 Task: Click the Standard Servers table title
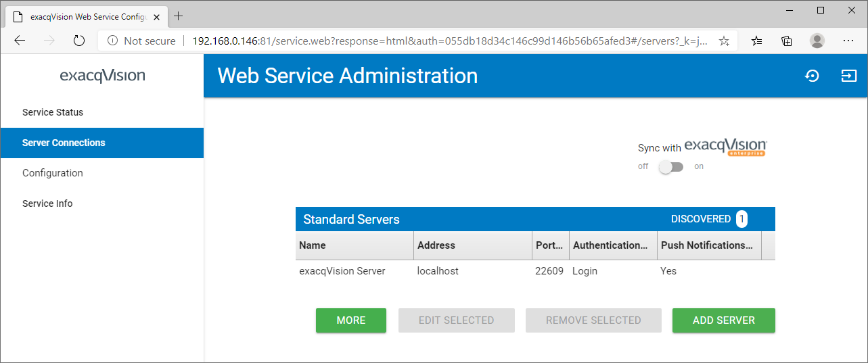[x=351, y=219]
